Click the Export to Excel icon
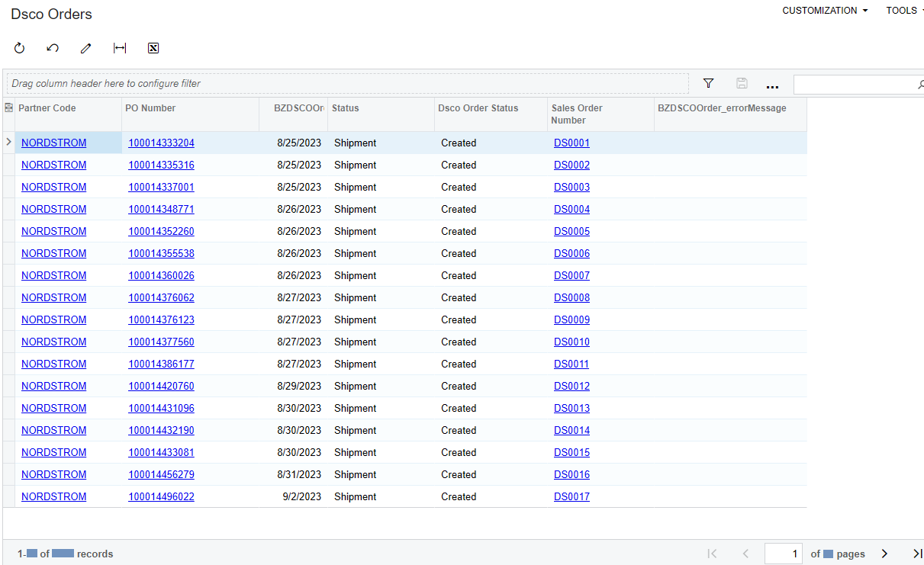 tap(153, 48)
